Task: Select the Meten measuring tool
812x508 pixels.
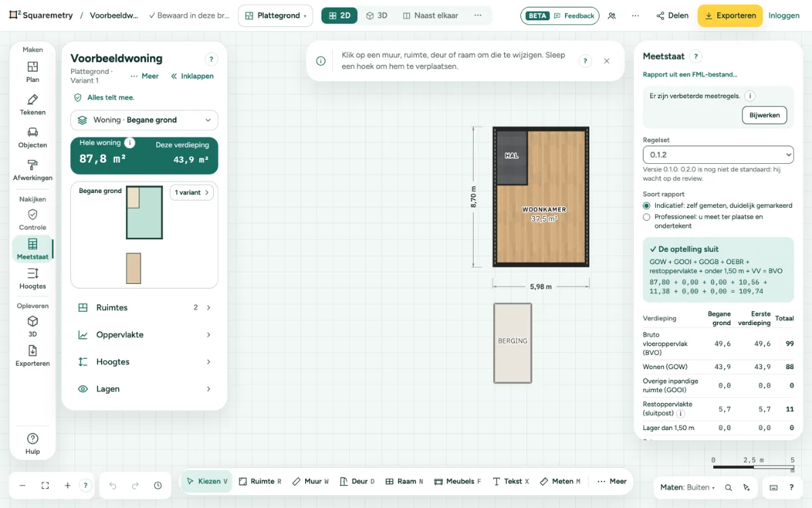Action: [561, 482]
